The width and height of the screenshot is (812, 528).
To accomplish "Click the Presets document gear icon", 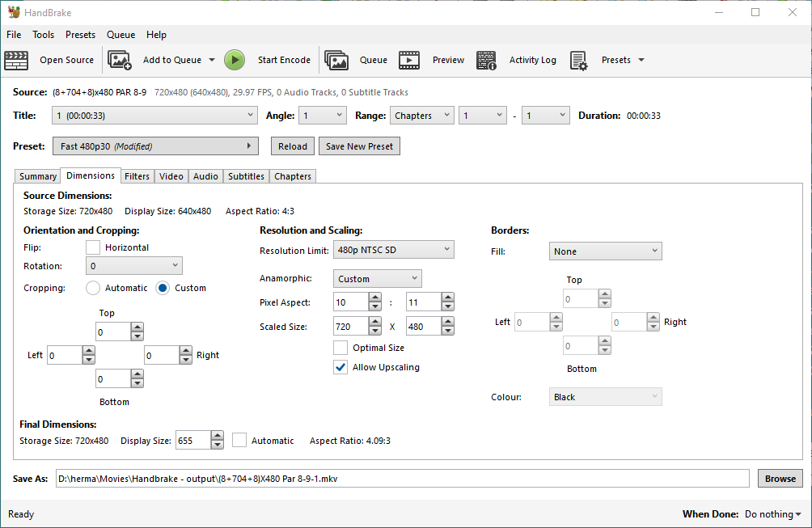I will click(x=579, y=60).
